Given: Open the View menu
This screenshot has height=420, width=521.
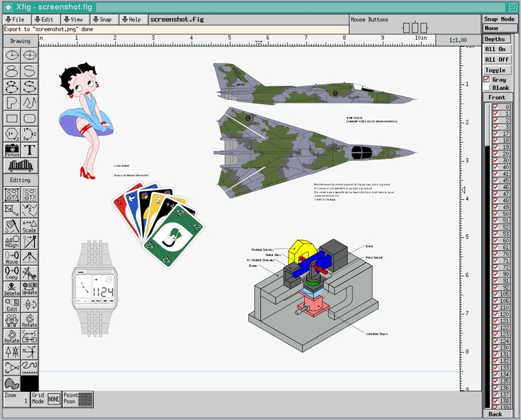Looking at the screenshot, I should (75, 20).
